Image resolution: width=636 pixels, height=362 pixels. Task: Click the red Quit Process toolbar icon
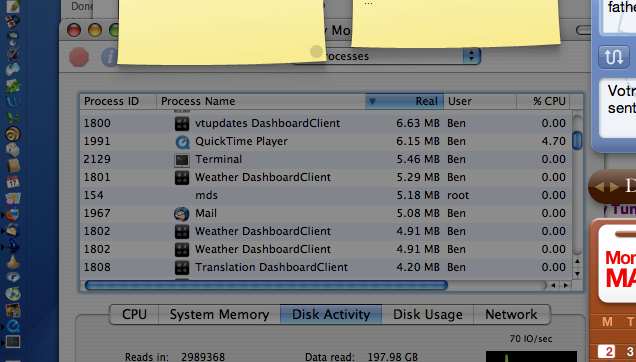(x=79, y=57)
